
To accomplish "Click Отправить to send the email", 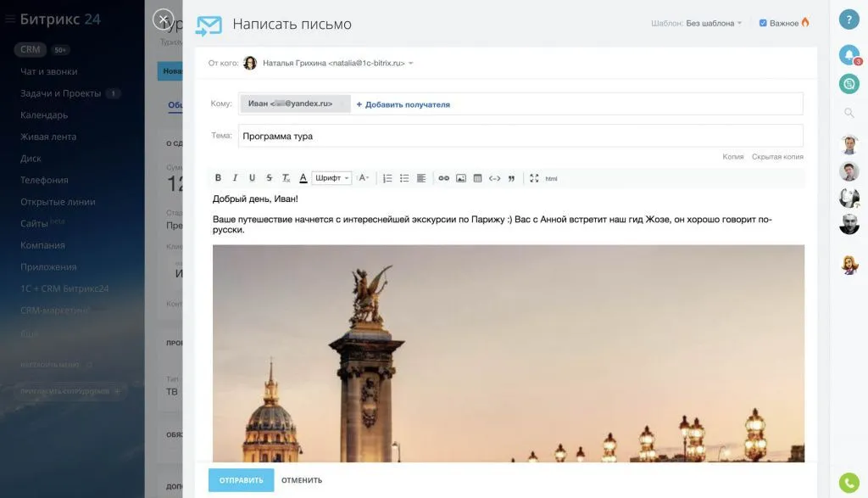I will coord(242,479).
